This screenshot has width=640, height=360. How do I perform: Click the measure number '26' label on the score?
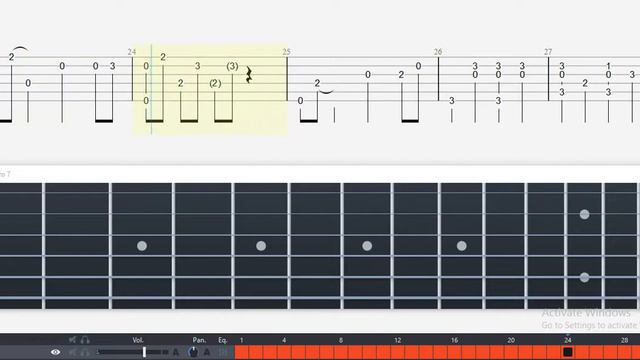coord(438,52)
